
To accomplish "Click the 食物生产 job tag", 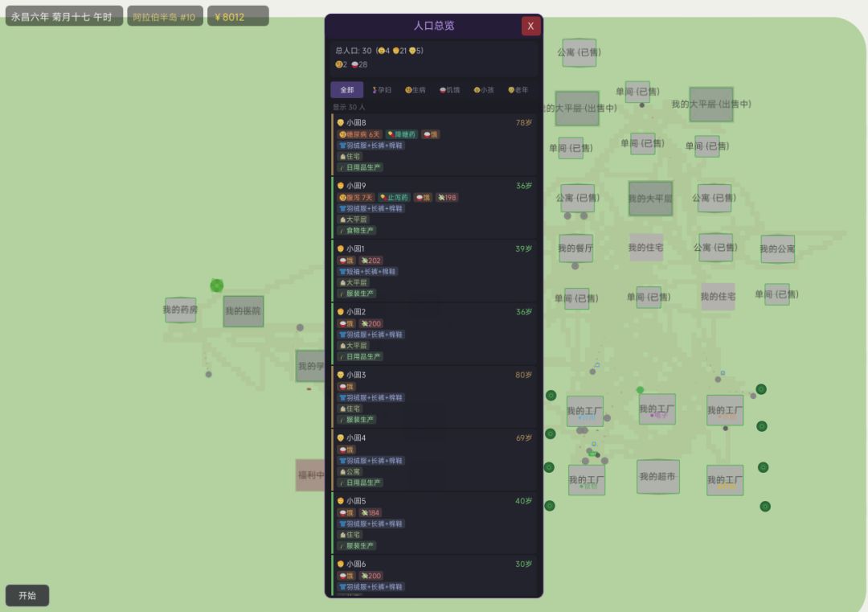I will (x=357, y=230).
